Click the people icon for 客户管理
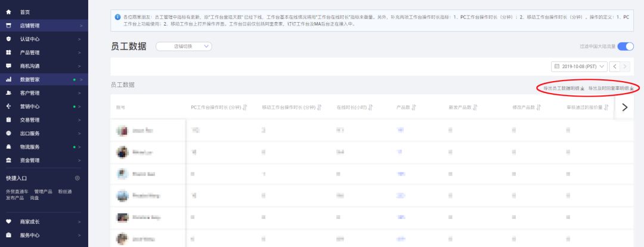The width and height of the screenshot is (644, 247). tap(8, 93)
